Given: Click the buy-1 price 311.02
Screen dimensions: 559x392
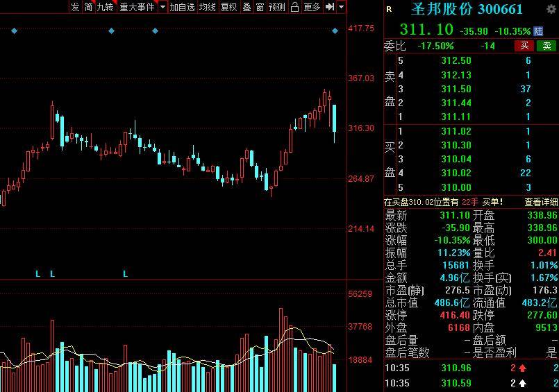Looking at the screenshot, I should 456,131.
